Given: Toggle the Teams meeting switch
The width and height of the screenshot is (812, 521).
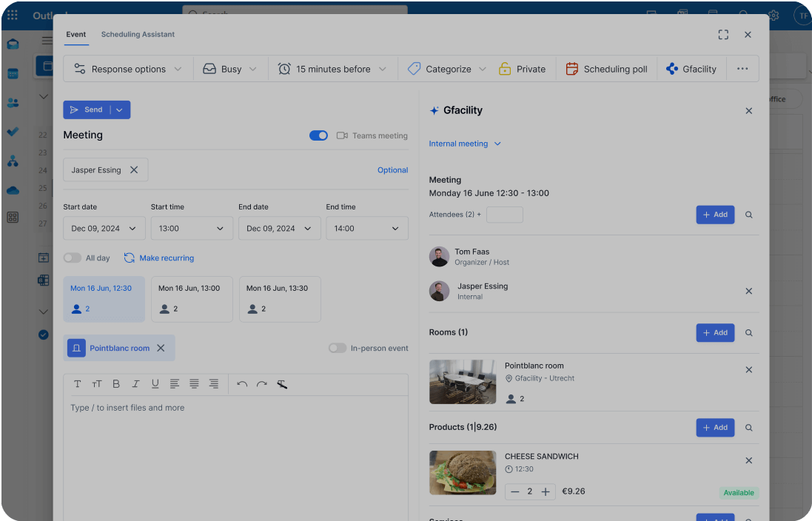Looking at the screenshot, I should (x=318, y=135).
